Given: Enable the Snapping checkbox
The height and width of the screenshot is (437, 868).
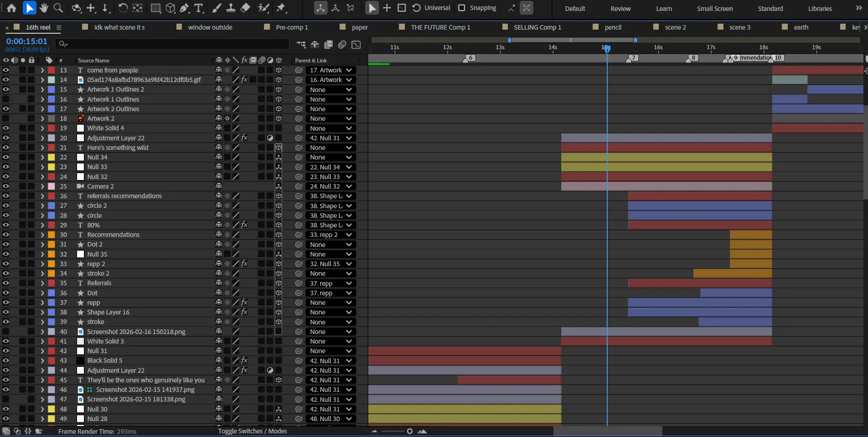Looking at the screenshot, I should [x=461, y=8].
